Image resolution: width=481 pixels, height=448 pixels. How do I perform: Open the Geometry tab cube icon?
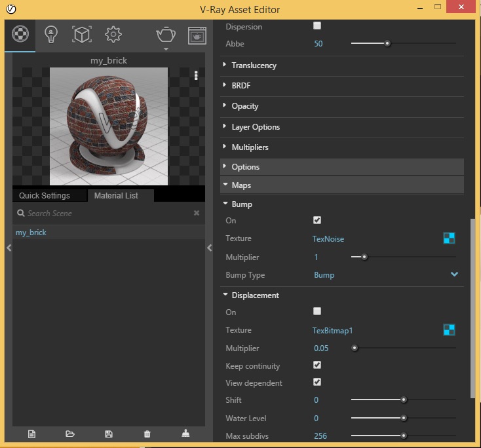81,35
